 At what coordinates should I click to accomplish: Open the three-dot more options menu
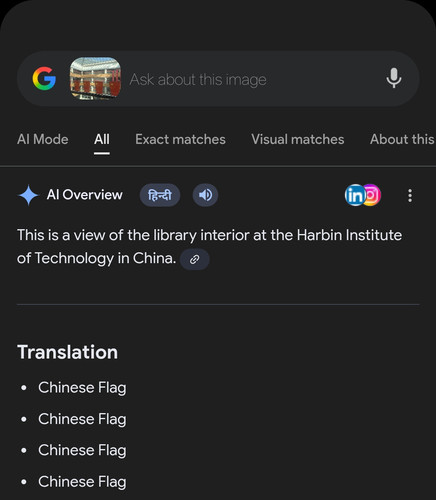410,195
